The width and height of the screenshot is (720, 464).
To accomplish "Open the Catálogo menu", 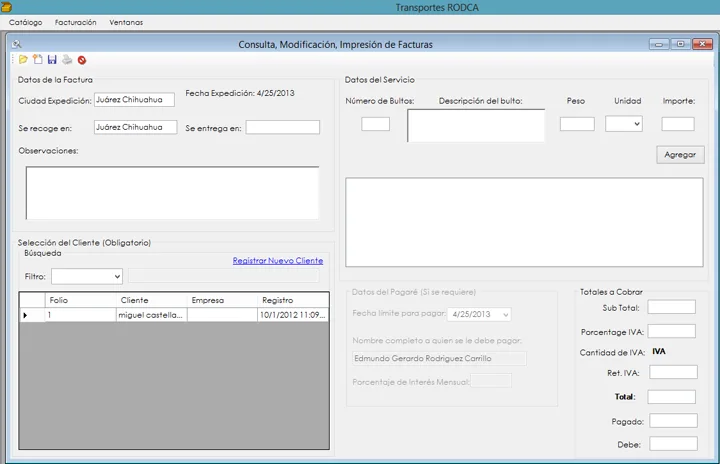I will (x=25, y=22).
